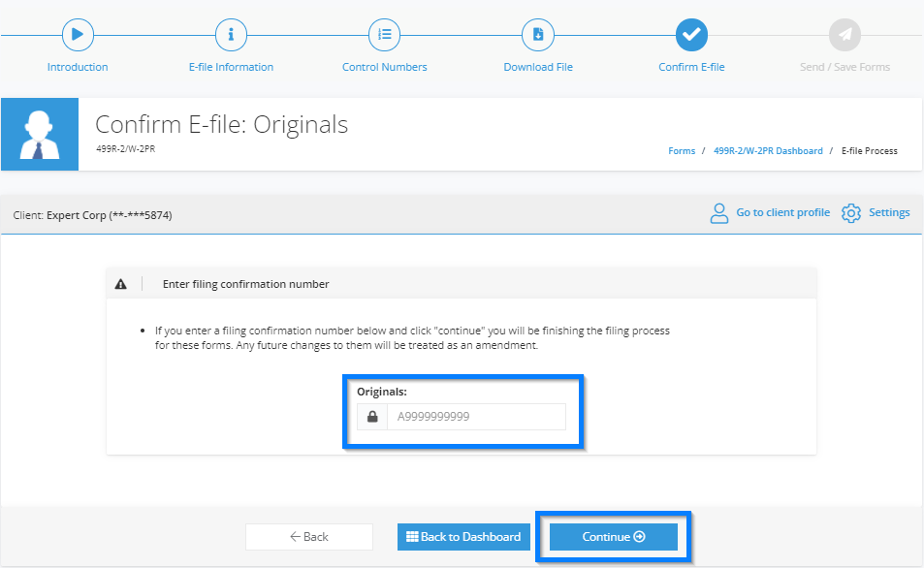Click the Introduction play step icon
The image size is (924, 568).
click(78, 35)
